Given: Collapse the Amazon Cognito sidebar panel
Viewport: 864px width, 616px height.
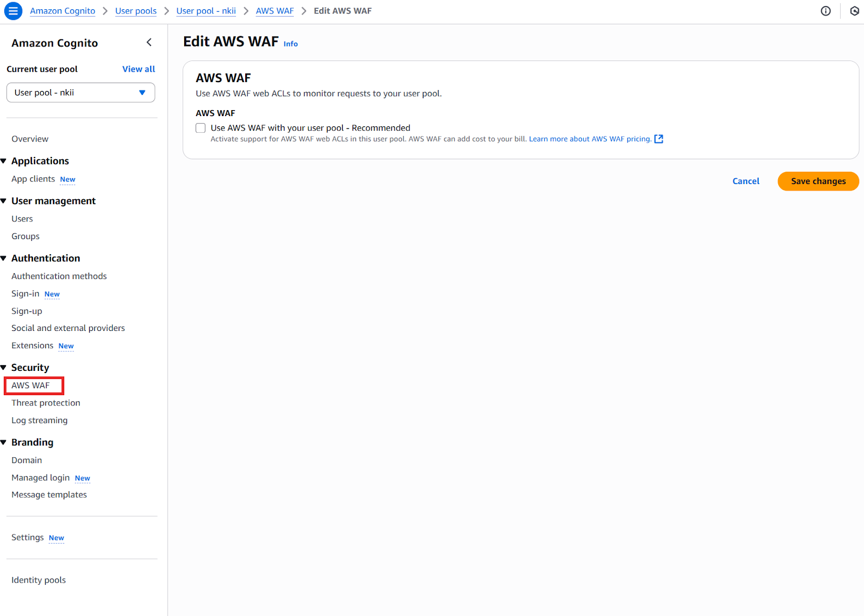Looking at the screenshot, I should pos(149,42).
